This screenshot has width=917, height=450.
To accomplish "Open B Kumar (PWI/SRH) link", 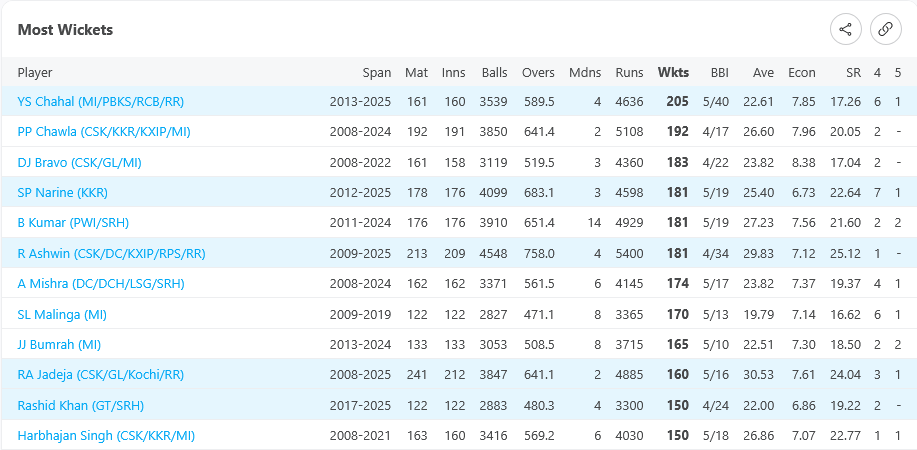I will coord(73,223).
